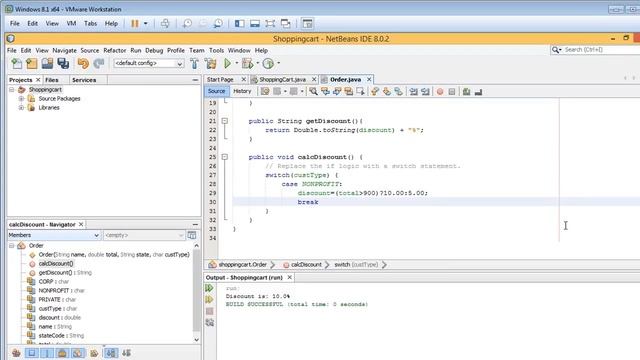Expand the Source Packages node
Viewport: 640px width, 360px height.
tap(21, 98)
